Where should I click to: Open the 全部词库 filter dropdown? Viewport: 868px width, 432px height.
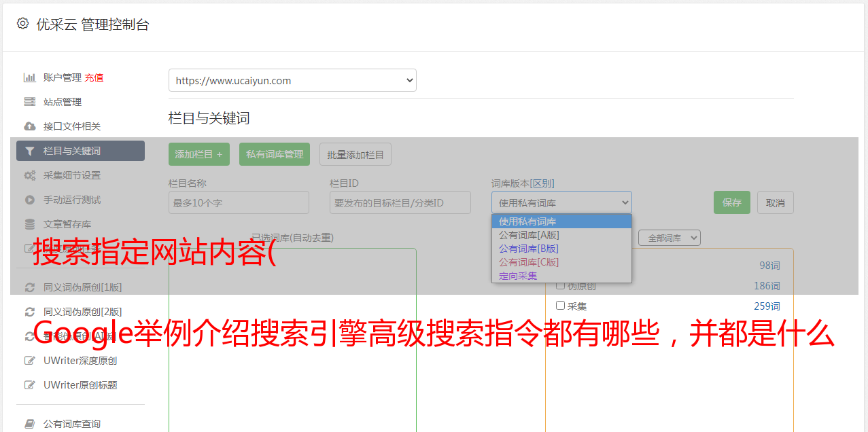pyautogui.click(x=670, y=238)
